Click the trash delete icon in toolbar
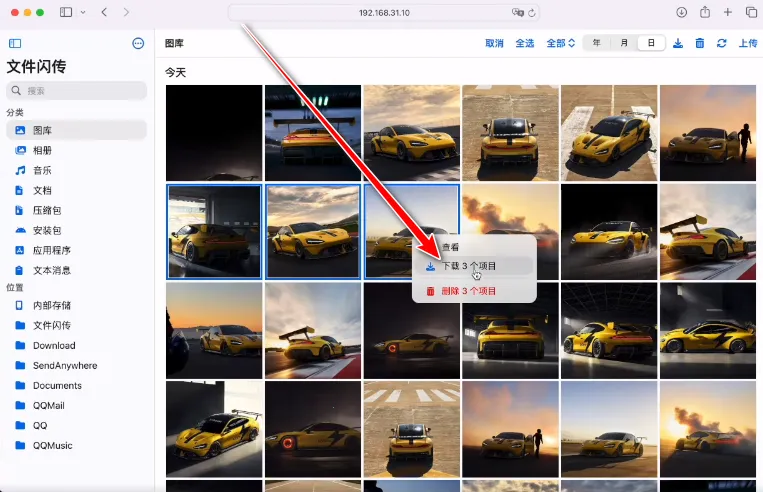Screen dimensions: 763x492 pyautogui.click(x=700, y=43)
